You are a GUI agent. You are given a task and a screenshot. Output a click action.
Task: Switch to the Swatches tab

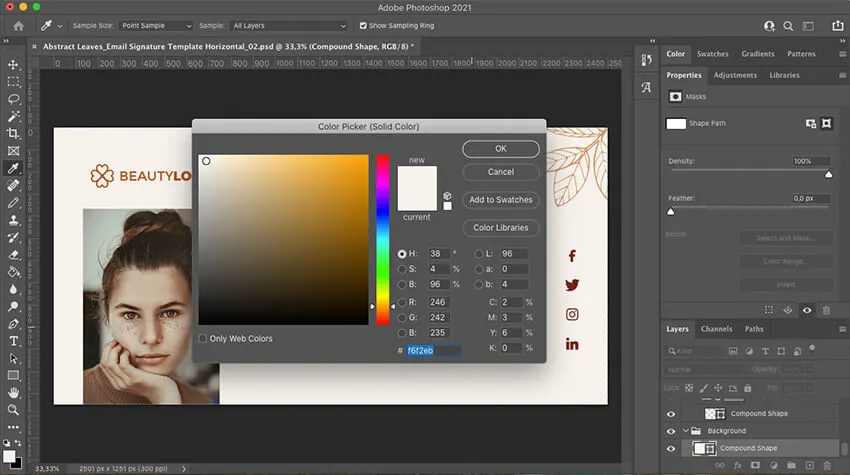tap(712, 54)
